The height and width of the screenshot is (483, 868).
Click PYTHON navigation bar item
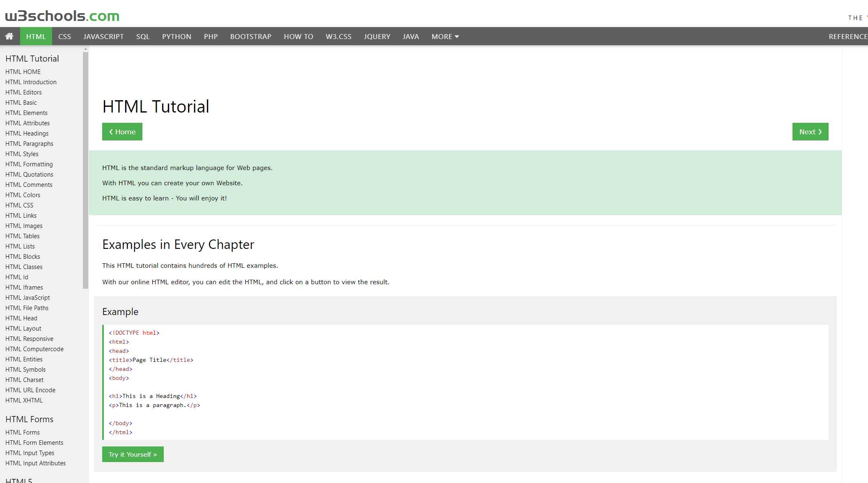pyautogui.click(x=177, y=36)
